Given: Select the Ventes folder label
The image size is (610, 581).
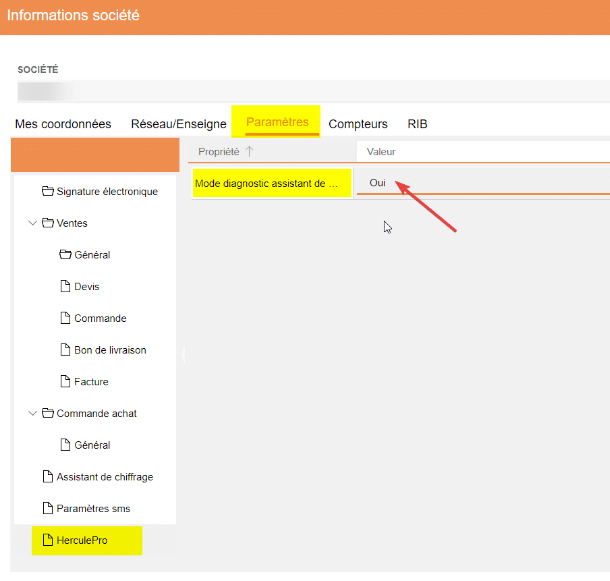Looking at the screenshot, I should pyautogui.click(x=72, y=223).
